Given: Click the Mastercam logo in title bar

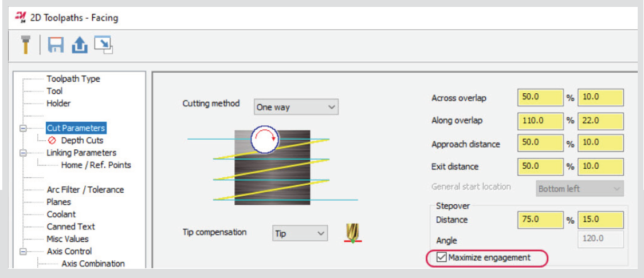Looking at the screenshot, I should pos(20,18).
